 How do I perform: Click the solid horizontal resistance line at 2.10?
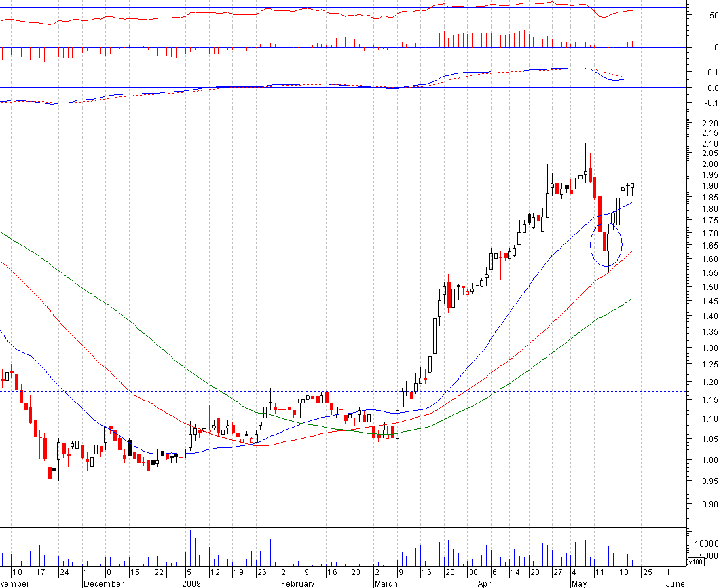tap(343, 143)
